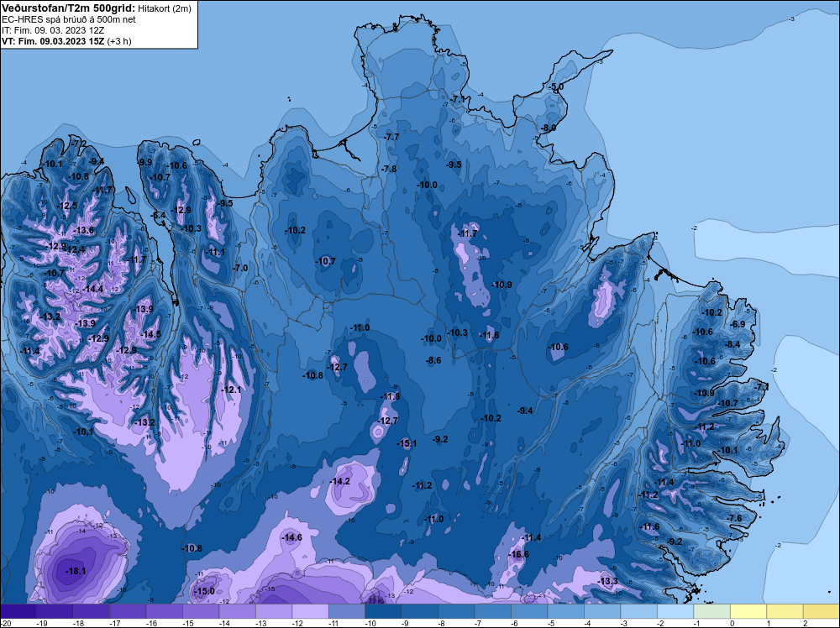Click the legend swatch labeled -4
840x628 pixels.
click(x=602, y=611)
